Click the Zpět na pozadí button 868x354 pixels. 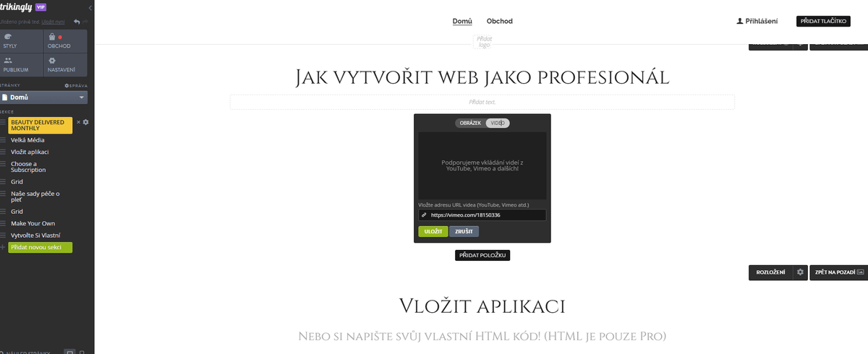coord(838,272)
